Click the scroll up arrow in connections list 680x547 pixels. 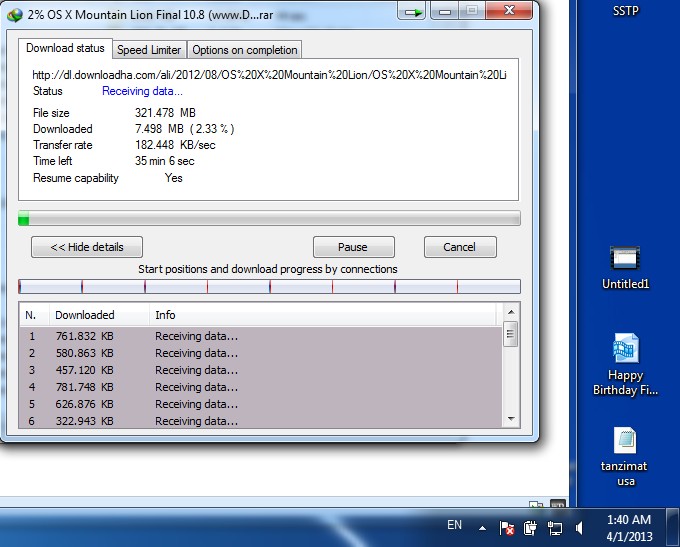coord(511,312)
